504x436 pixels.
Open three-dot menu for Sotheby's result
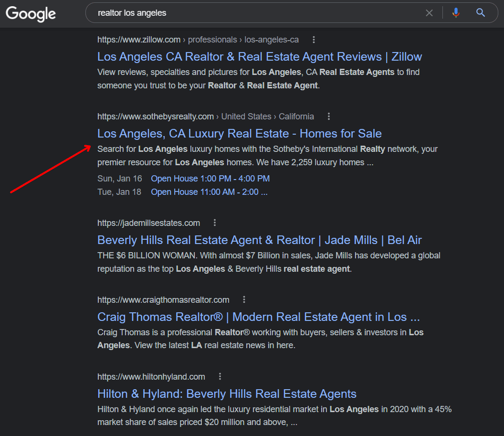pyautogui.click(x=328, y=117)
